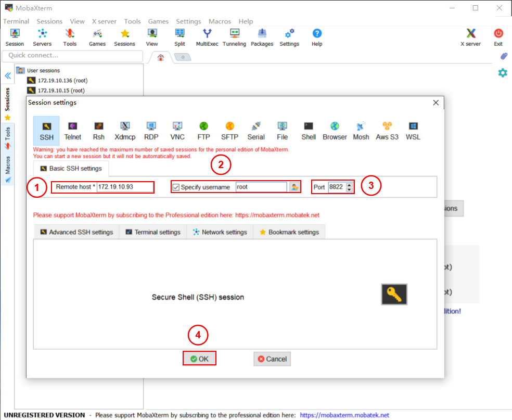Select the Mosh session type
The image size is (512, 420).
tap(361, 131)
